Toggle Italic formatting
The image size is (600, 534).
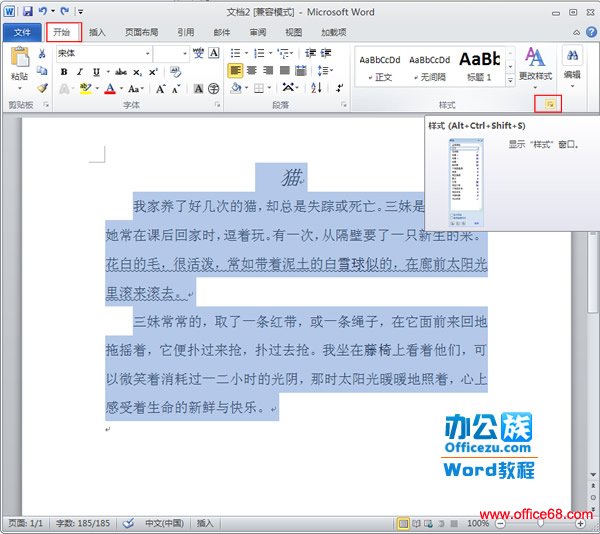[80, 72]
